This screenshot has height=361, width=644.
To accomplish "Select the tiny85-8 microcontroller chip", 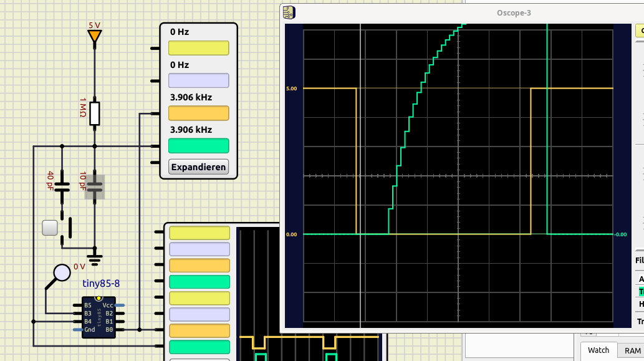I will [99, 317].
